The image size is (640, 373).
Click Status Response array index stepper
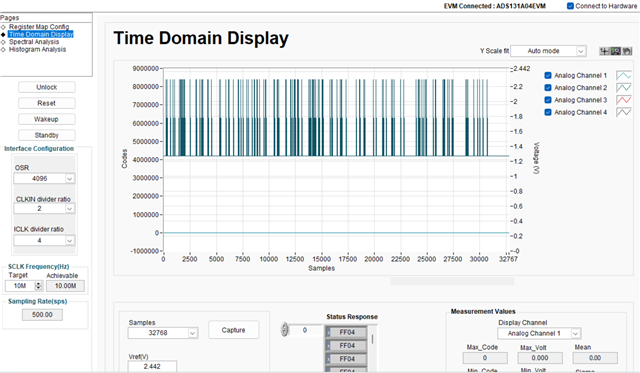[x=284, y=329]
